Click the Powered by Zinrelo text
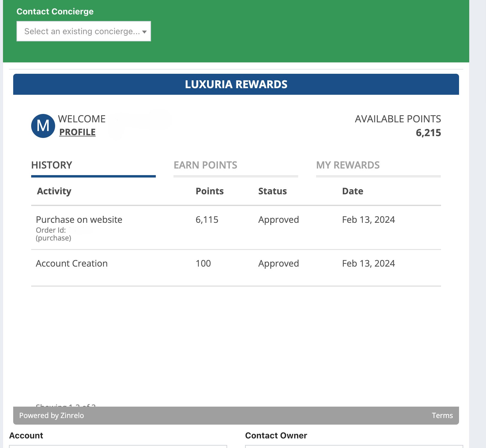Image resolution: width=486 pixels, height=448 pixels. [x=52, y=416]
